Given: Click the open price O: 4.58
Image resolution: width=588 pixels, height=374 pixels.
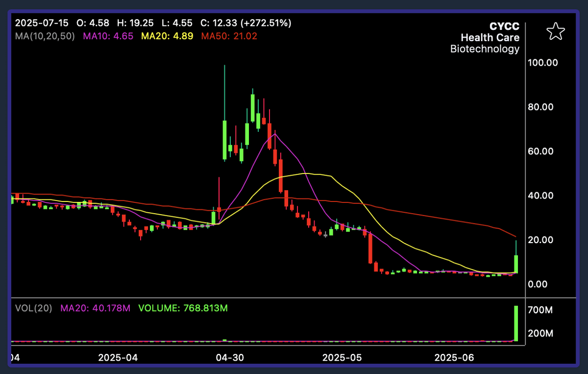Looking at the screenshot, I should tap(93, 23).
